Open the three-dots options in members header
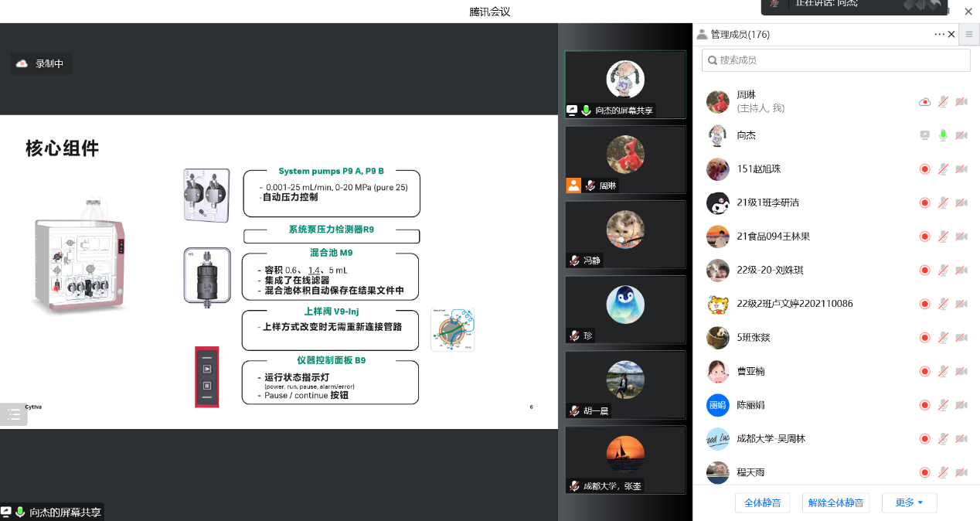 click(939, 34)
